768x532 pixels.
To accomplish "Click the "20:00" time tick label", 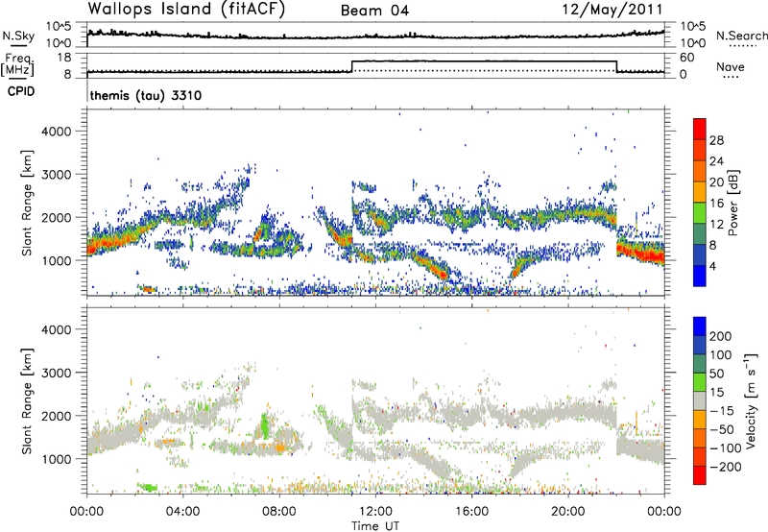I will pyautogui.click(x=567, y=512).
